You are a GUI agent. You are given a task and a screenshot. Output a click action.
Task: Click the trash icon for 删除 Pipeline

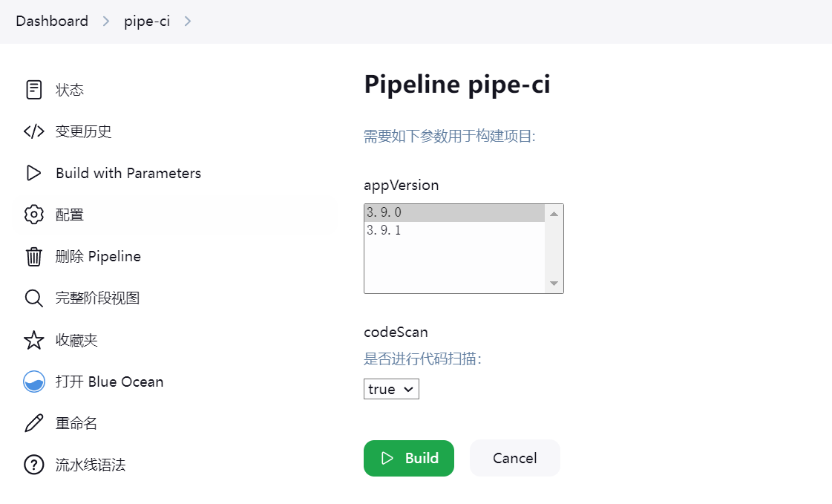(34, 256)
